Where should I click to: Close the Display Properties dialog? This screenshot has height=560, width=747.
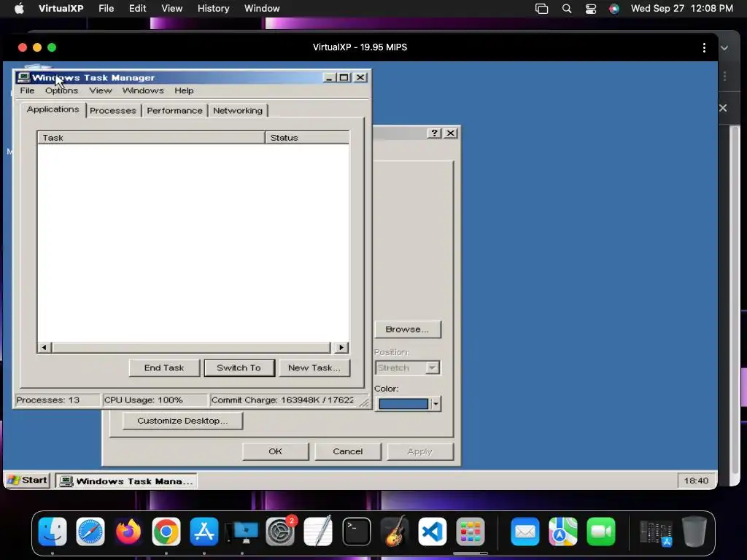pyautogui.click(x=451, y=133)
